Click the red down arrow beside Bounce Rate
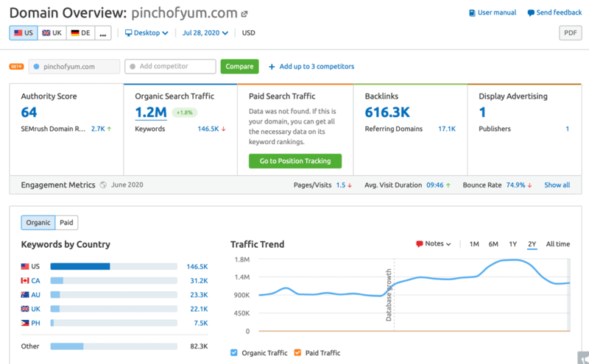 529,185
